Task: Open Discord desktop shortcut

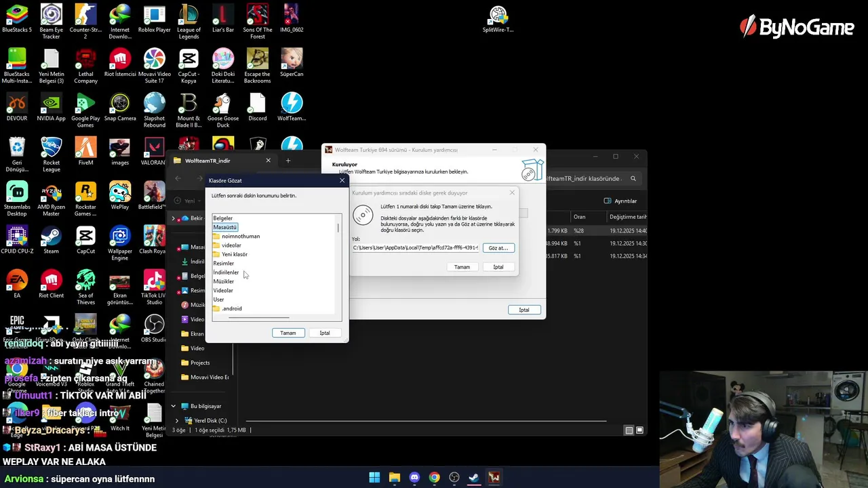Action: click(258, 107)
